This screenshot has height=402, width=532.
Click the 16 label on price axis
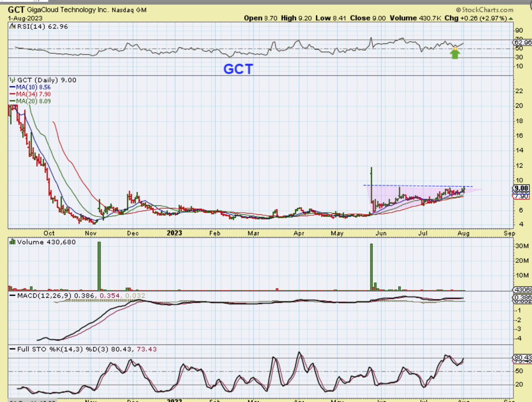519,136
